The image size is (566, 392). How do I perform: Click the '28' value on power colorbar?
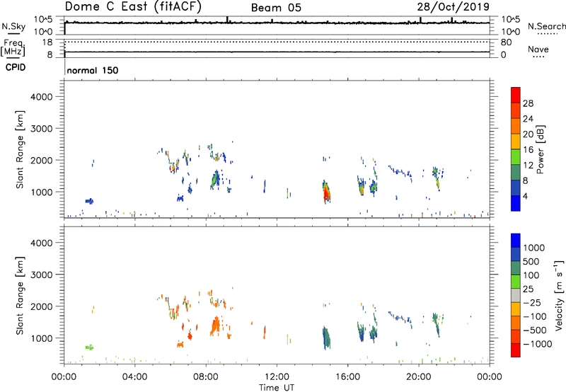pyautogui.click(x=528, y=103)
